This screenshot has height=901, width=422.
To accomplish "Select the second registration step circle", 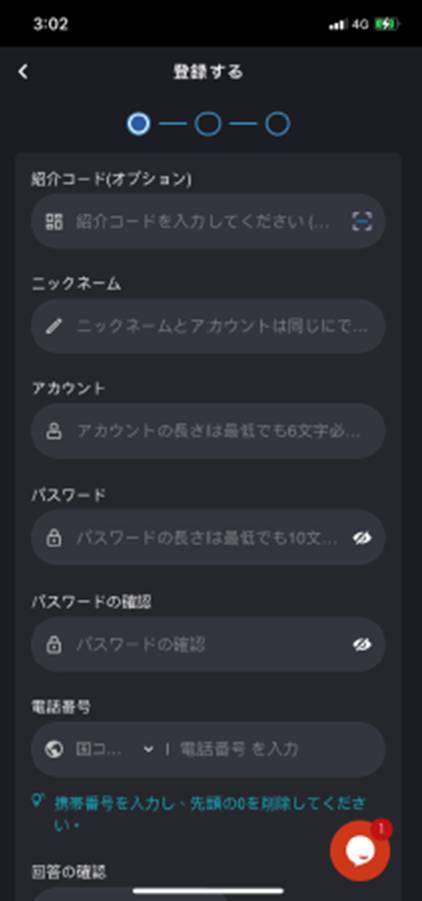I will point(208,124).
